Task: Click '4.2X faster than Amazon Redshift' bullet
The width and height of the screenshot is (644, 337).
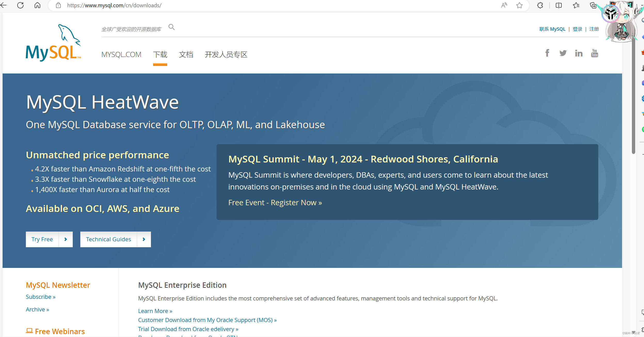Action: click(x=123, y=169)
